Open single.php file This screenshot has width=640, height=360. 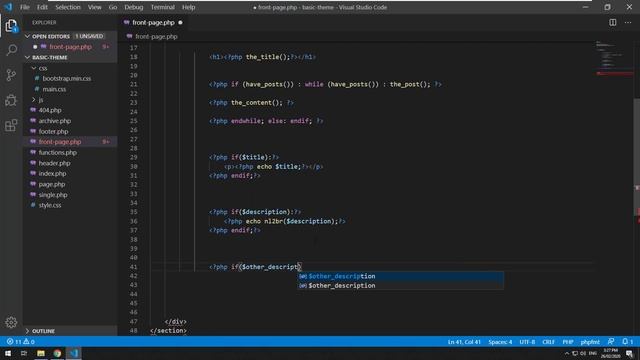coord(53,195)
